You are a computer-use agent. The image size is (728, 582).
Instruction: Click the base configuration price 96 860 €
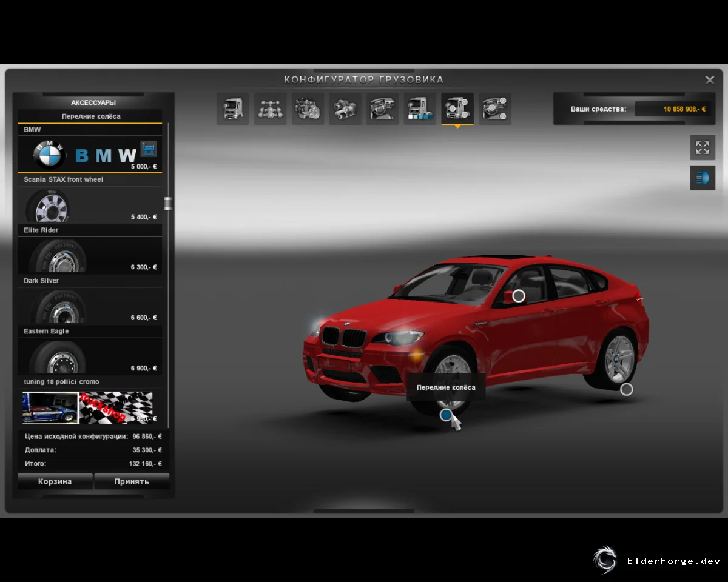tap(147, 436)
